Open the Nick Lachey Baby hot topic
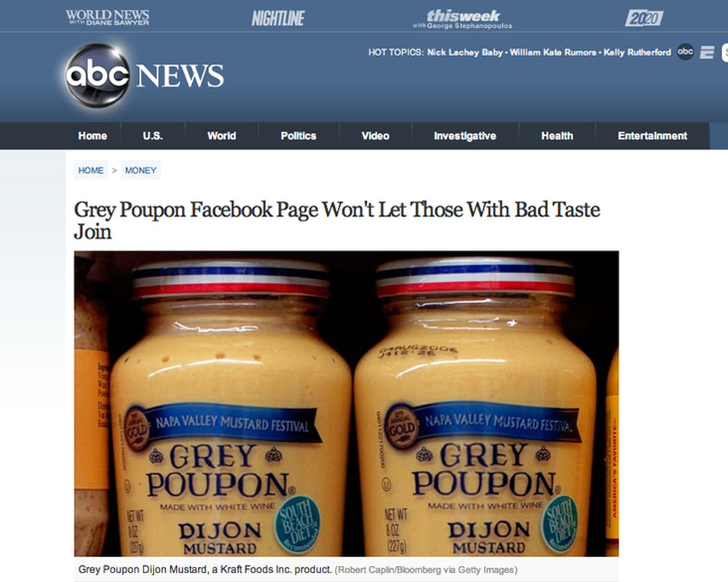Image resolution: width=728 pixels, height=582 pixels. [464, 52]
